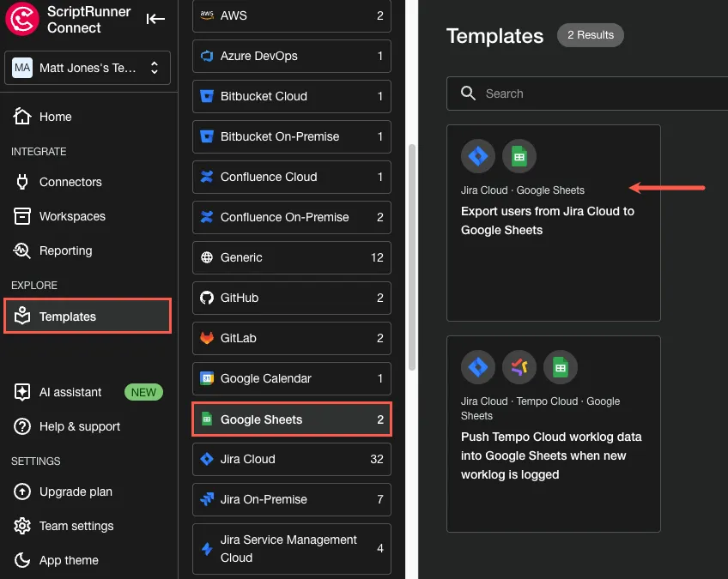The height and width of the screenshot is (579, 728).
Task: Click the App theme moon icon
Action: pyautogui.click(x=21, y=560)
